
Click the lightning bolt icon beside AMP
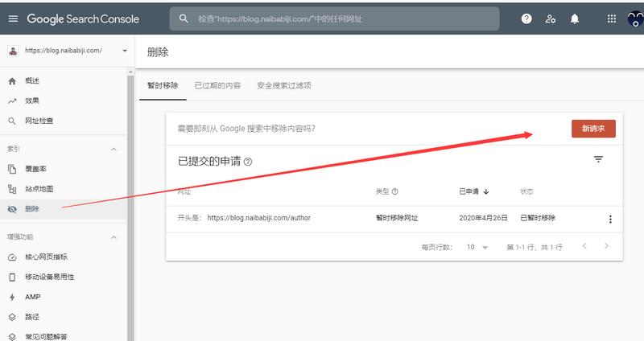tap(12, 297)
